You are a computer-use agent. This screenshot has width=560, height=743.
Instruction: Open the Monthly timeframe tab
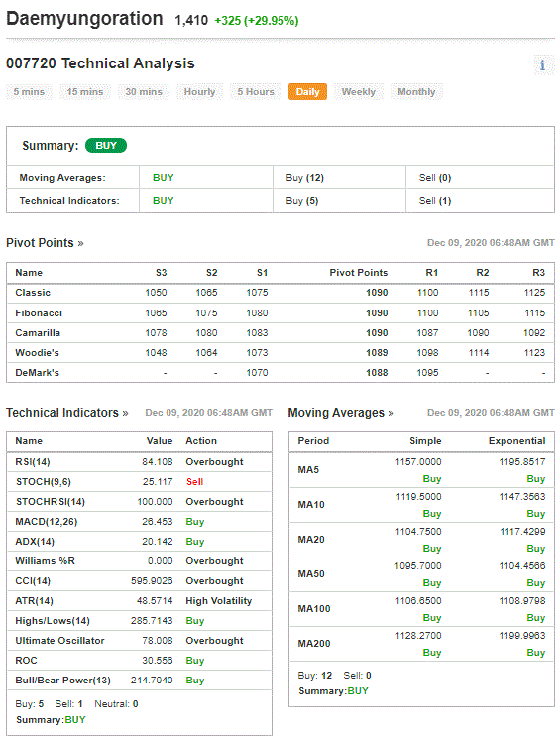[416, 92]
